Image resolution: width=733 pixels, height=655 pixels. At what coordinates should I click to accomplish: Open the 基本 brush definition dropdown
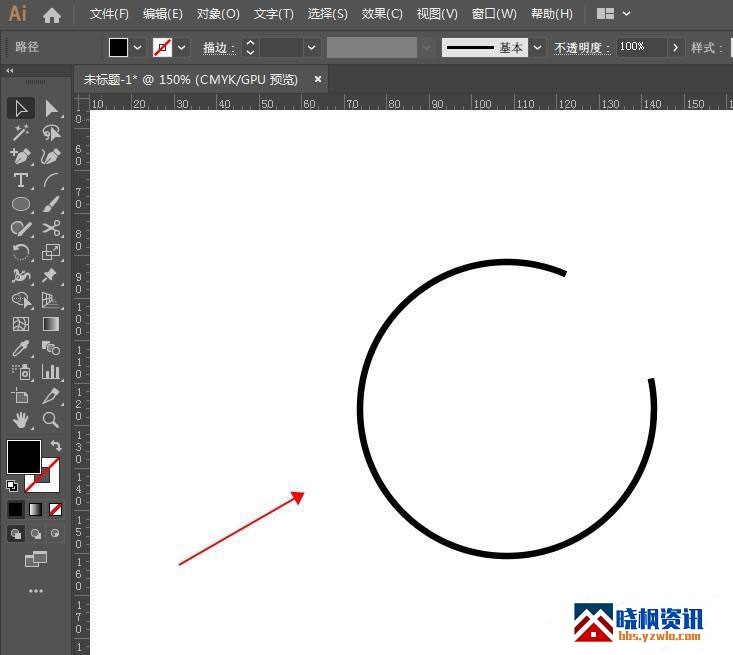(538, 47)
